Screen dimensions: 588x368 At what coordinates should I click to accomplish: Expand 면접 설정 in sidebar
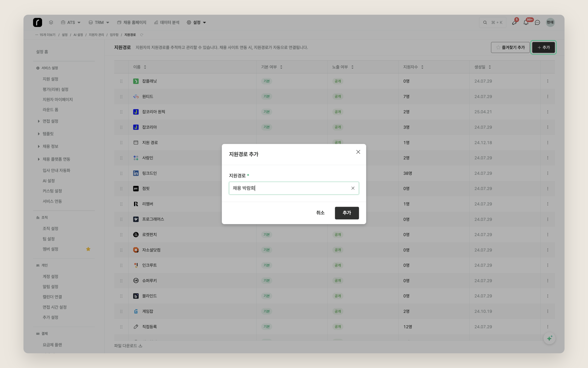pos(39,121)
